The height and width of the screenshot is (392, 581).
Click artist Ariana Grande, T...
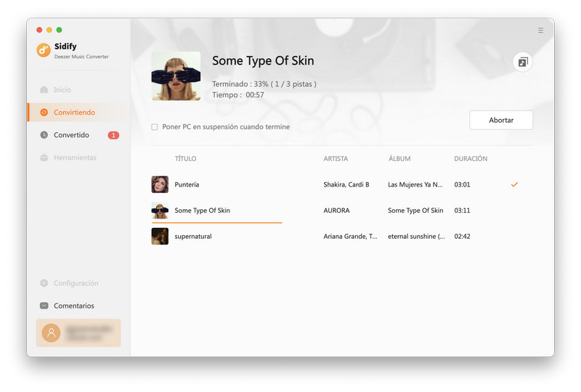click(x=350, y=237)
